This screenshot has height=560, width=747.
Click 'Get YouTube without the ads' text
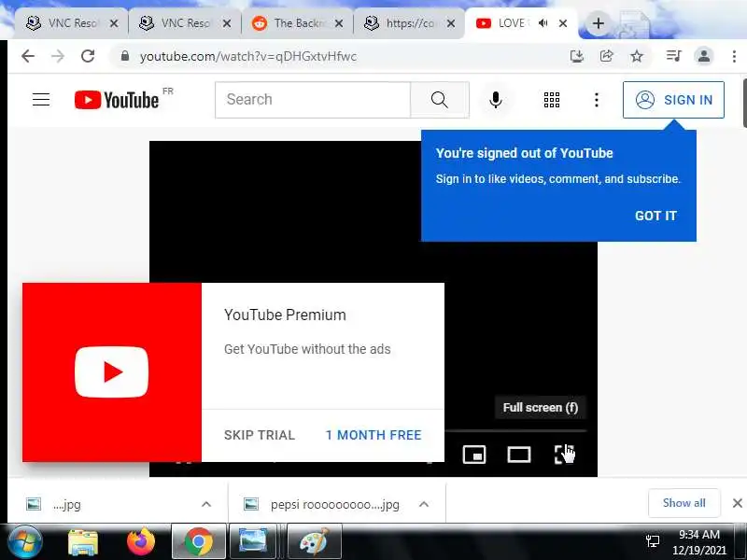point(307,349)
